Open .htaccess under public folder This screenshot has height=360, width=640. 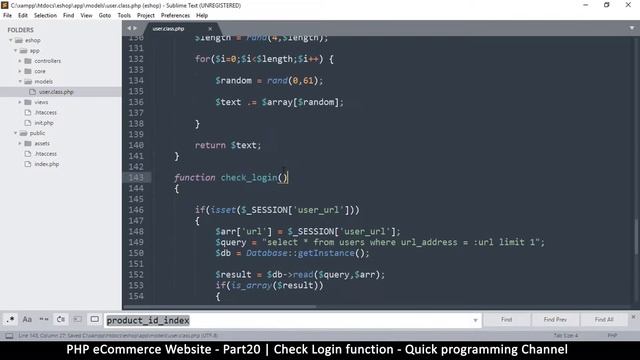click(46, 154)
